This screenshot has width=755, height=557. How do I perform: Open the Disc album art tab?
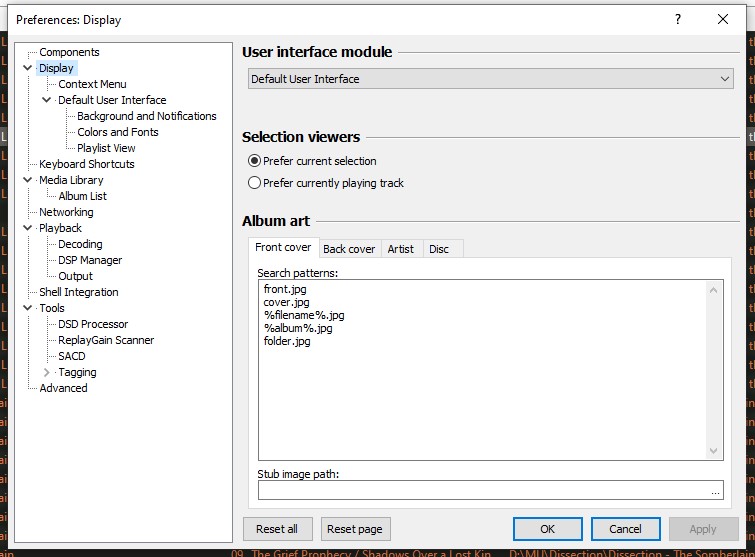(x=439, y=249)
